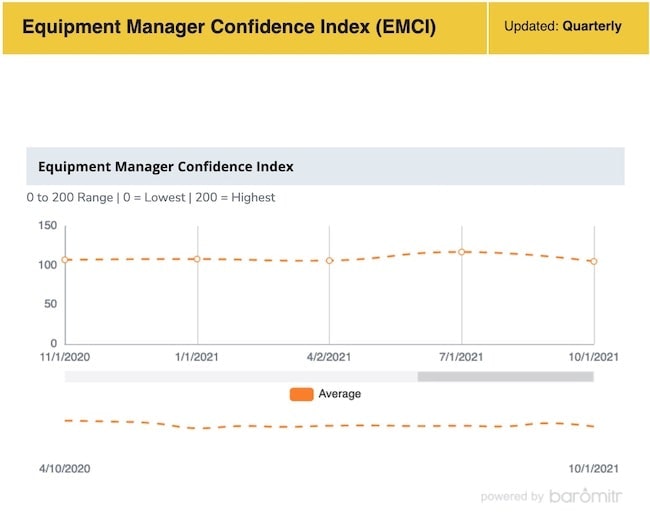Click the 4/2/2021 data point circle

coord(329,261)
